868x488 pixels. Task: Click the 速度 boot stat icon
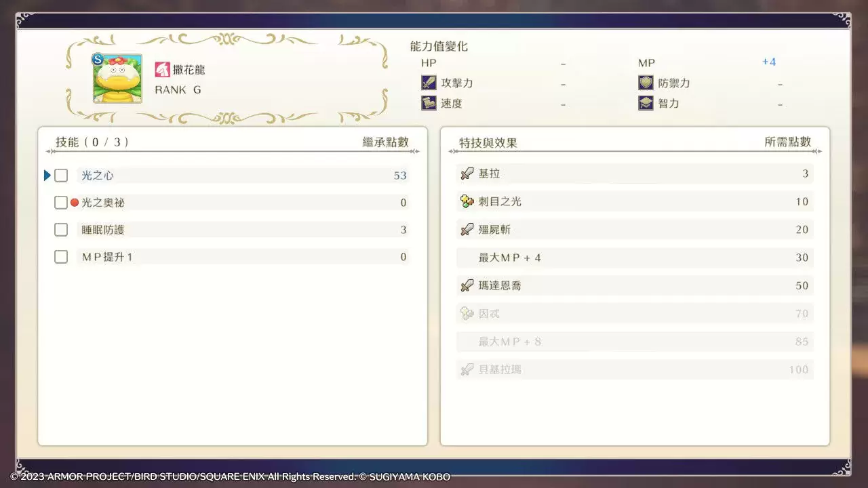[429, 103]
